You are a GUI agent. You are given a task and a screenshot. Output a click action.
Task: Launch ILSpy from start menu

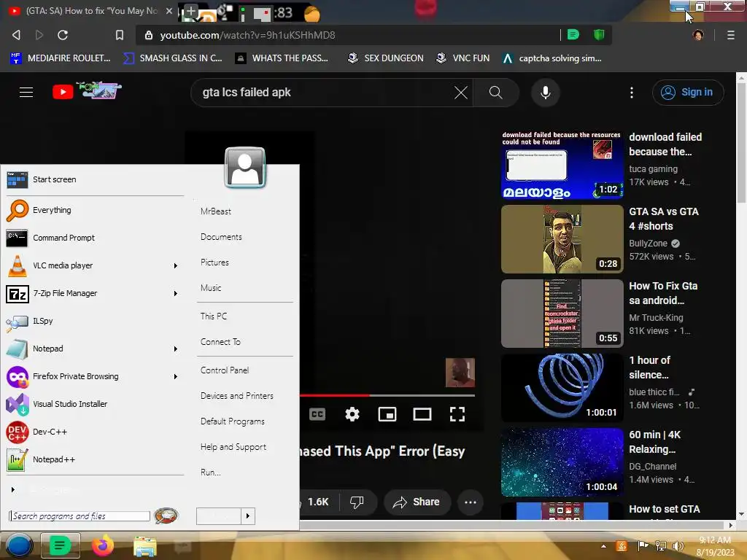pos(94,321)
